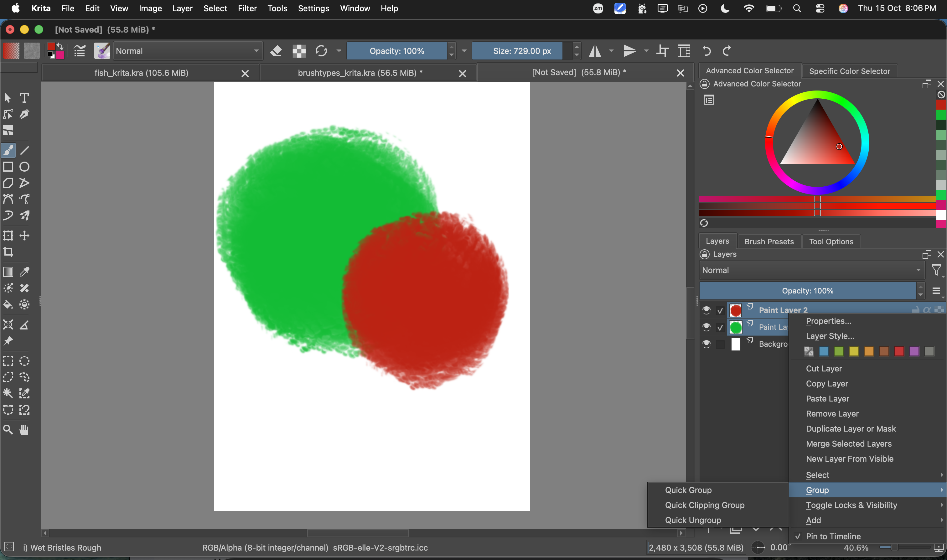Select the Move layer tool
Screen dimensions: 947x560
(x=24, y=236)
